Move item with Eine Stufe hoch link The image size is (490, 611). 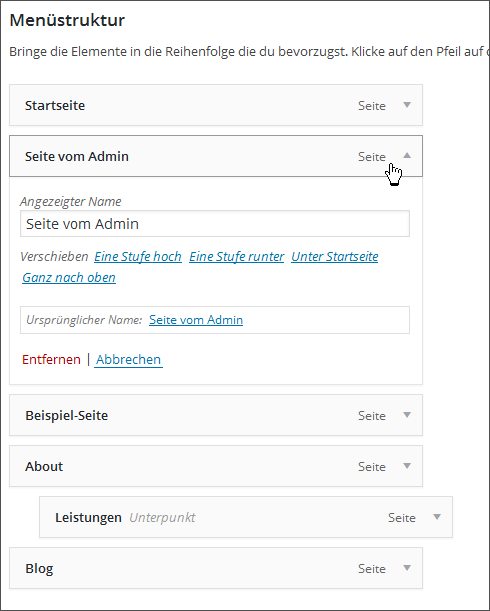click(138, 256)
